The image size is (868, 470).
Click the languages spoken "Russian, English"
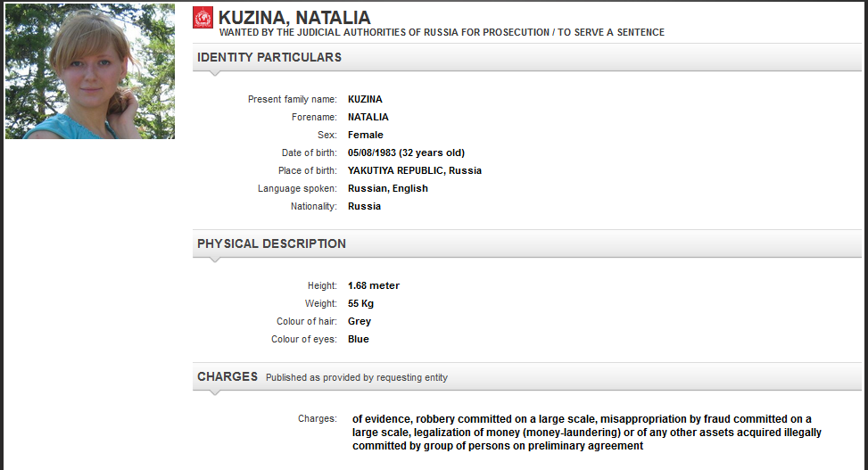click(388, 188)
